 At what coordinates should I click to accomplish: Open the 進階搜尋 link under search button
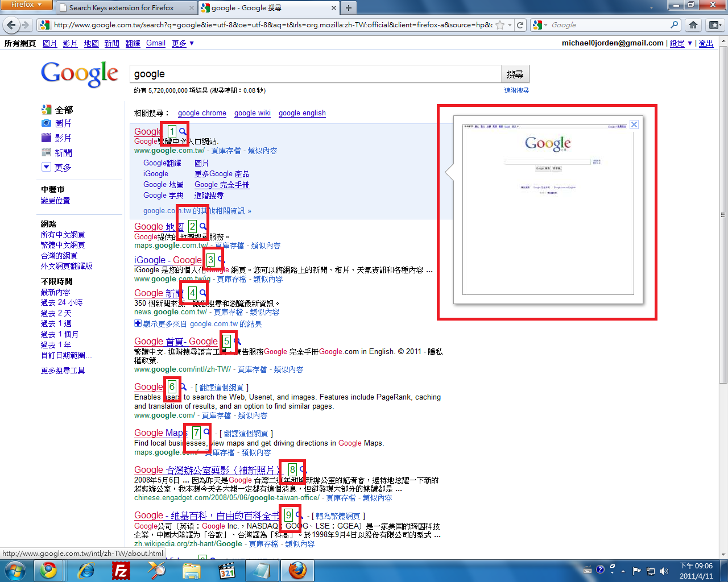point(516,90)
